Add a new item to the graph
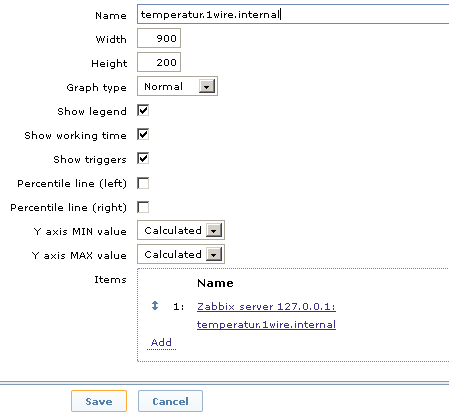The width and height of the screenshot is (449, 416). (x=161, y=342)
